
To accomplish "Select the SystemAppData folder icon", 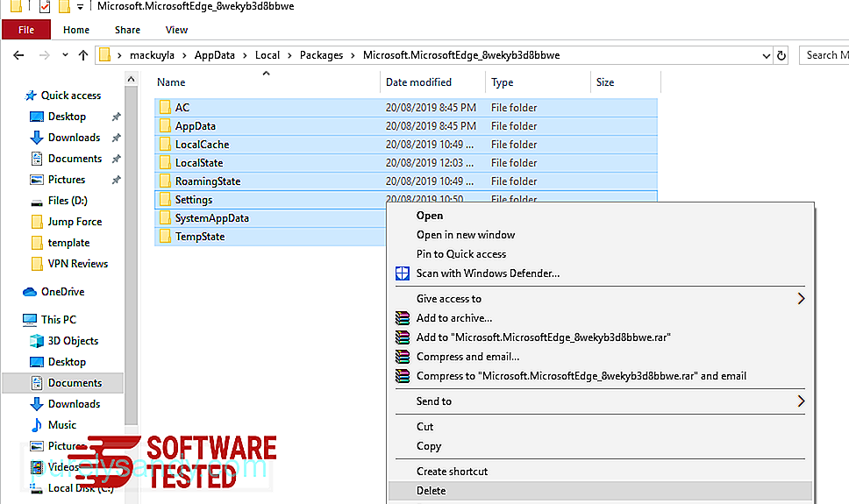I will 165,217.
